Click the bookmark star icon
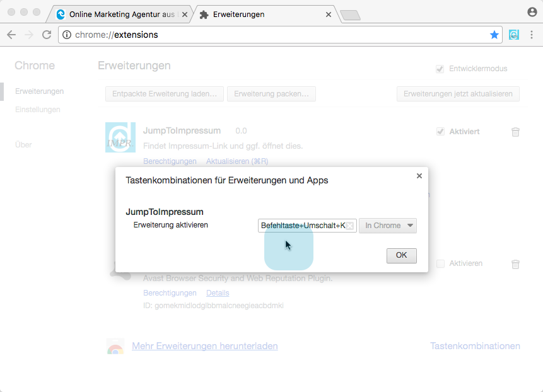The height and width of the screenshot is (392, 543). 494,35
